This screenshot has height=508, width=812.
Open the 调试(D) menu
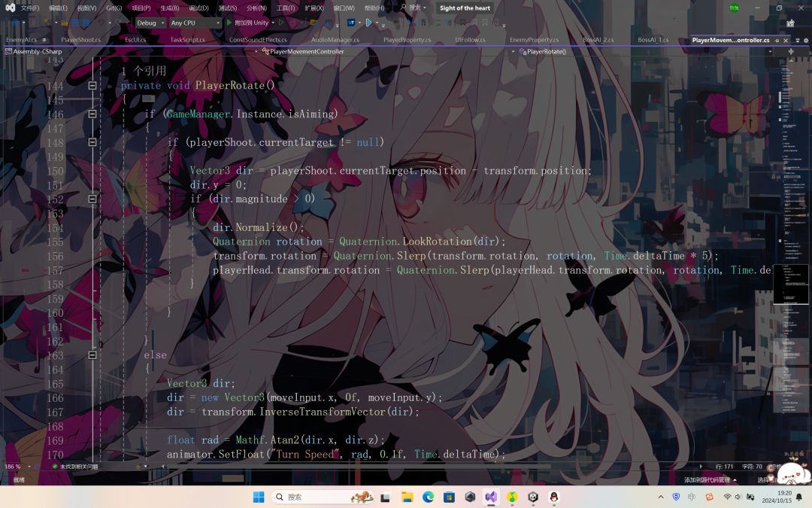click(x=198, y=8)
